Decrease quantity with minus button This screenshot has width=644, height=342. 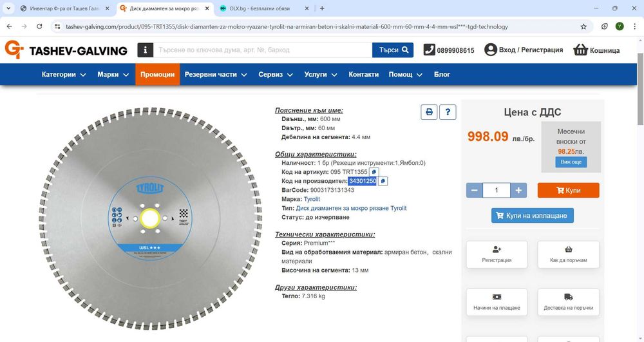475,190
